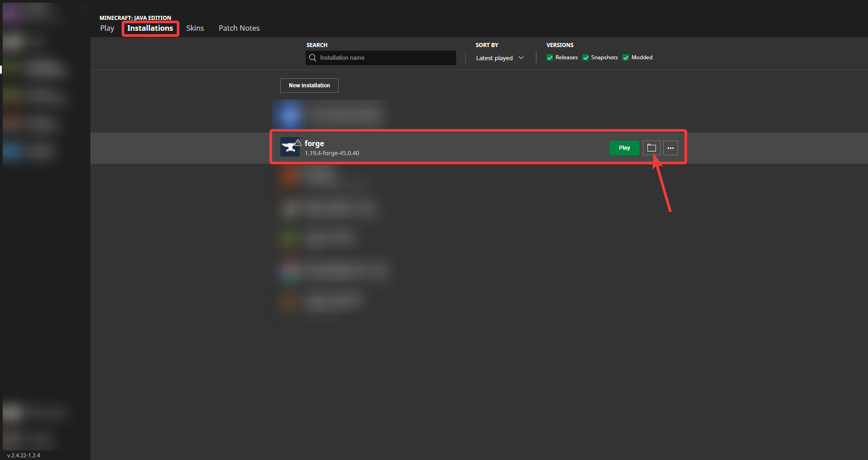Uncheck the Releases version filter
This screenshot has width=868, height=460.
tap(550, 57)
